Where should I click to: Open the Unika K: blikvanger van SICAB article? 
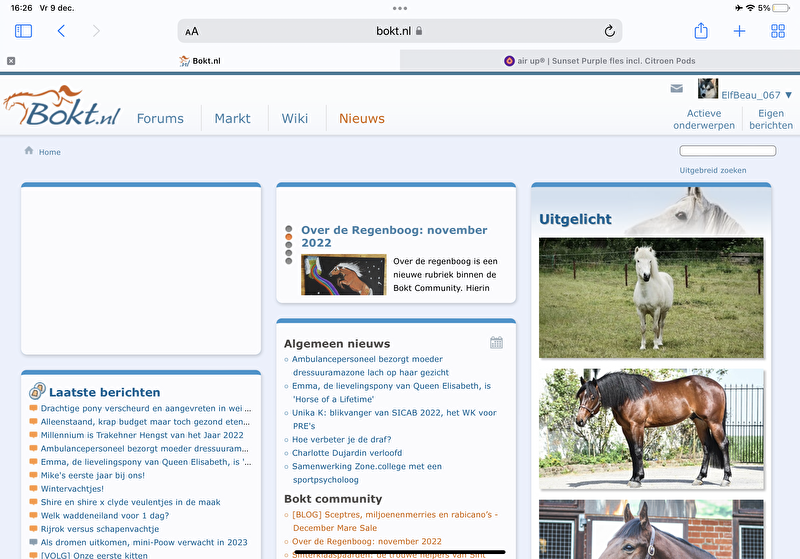pos(394,419)
